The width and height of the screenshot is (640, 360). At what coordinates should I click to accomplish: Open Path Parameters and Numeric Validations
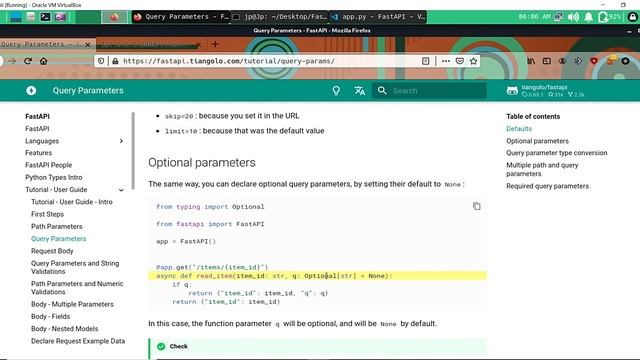click(77, 288)
